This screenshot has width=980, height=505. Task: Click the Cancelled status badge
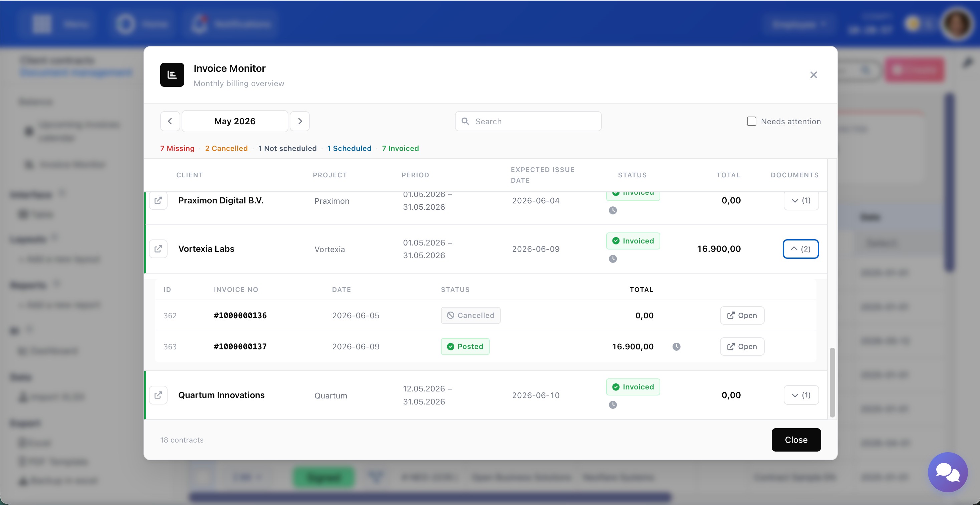click(470, 316)
